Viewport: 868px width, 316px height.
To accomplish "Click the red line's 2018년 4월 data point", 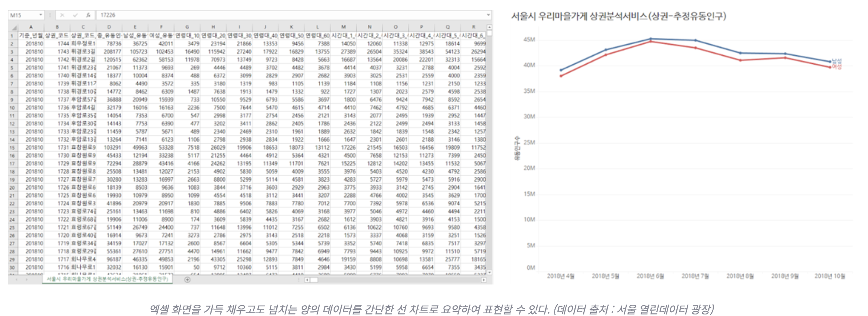I will click(561, 76).
